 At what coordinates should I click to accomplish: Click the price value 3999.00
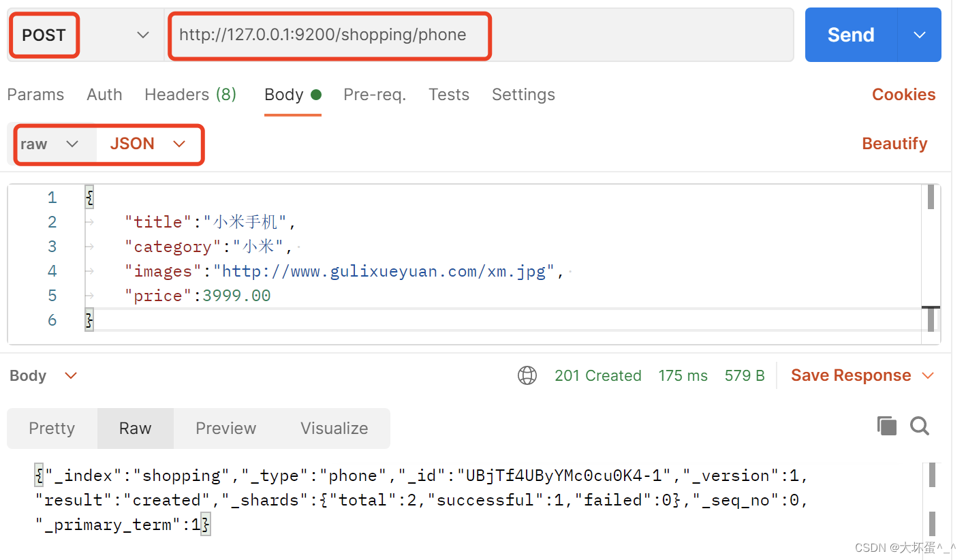(236, 296)
